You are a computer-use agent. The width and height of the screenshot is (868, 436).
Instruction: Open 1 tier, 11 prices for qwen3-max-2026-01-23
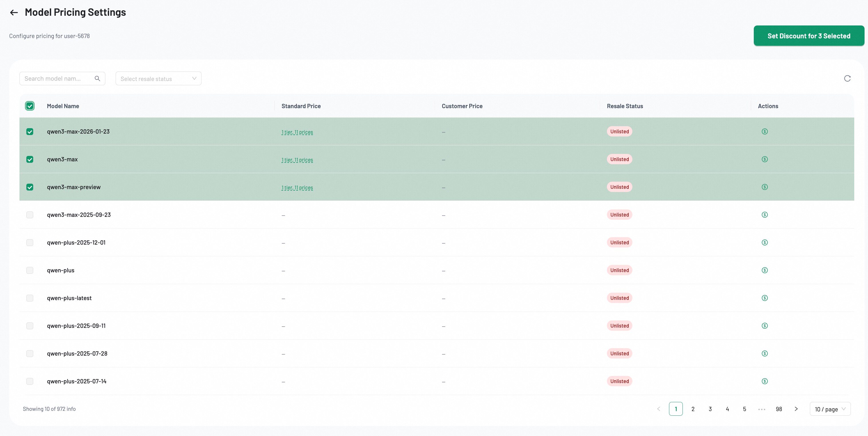coord(297,132)
